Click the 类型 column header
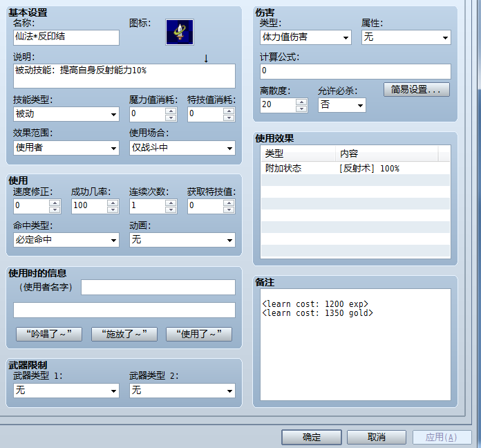Image resolution: width=481 pixels, height=448 pixels. 298,153
